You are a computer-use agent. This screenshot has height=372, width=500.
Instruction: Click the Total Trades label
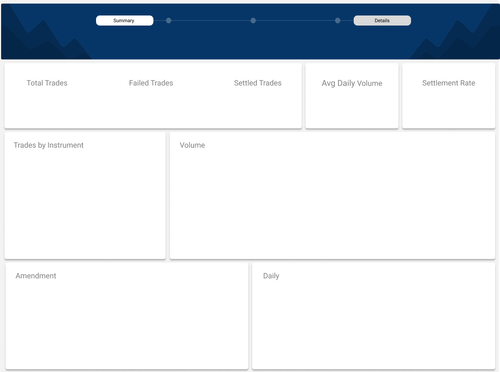coord(47,83)
